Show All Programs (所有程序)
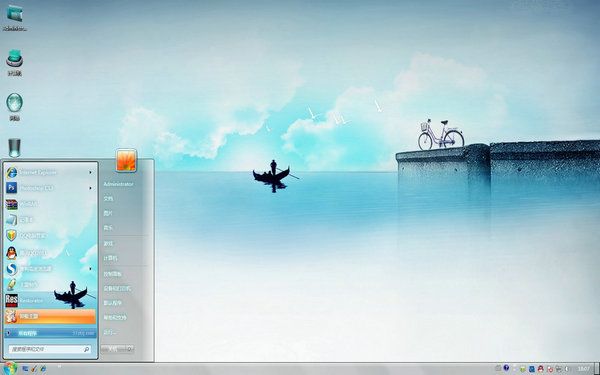600x375 pixels. pos(50,333)
